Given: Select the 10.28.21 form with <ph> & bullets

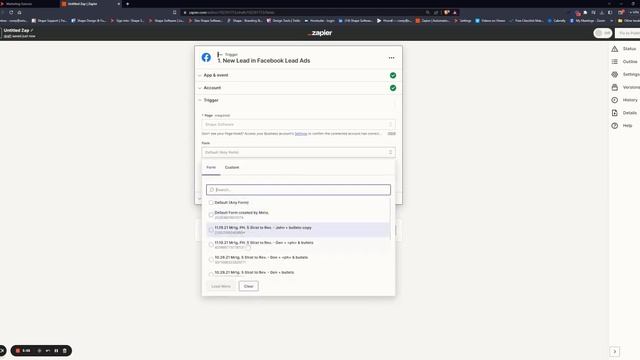Looking at the screenshot, I should point(298,260).
